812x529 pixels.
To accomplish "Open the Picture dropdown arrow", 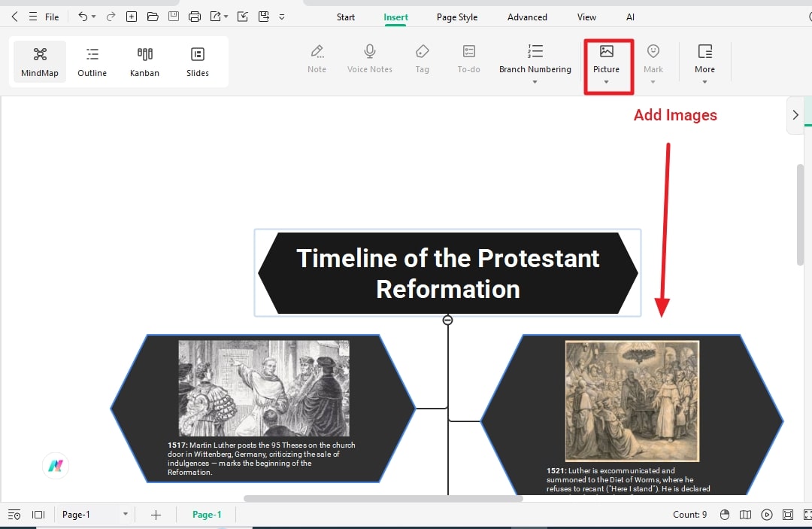I will click(607, 82).
